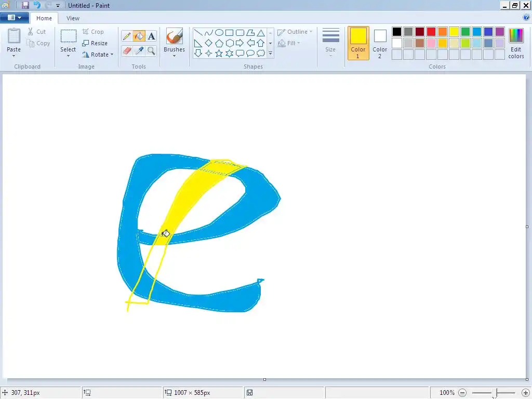Click the Crop button
This screenshot has height=399, width=532.
pos(93,32)
